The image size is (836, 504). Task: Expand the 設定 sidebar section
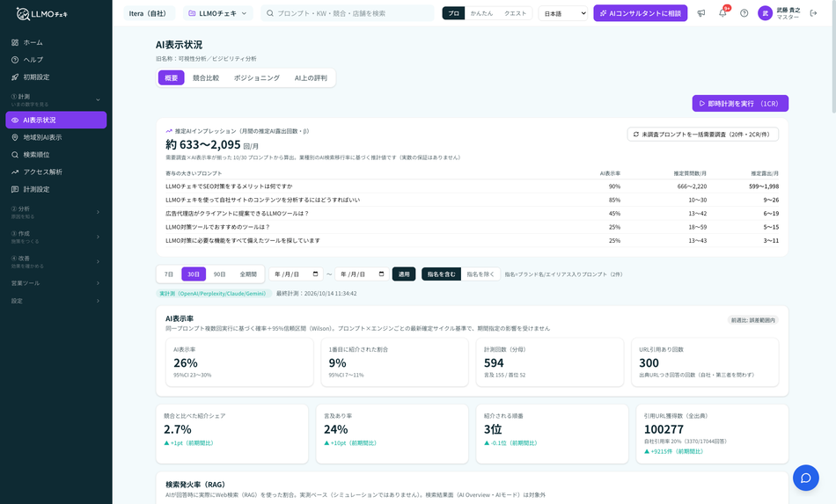(x=56, y=301)
